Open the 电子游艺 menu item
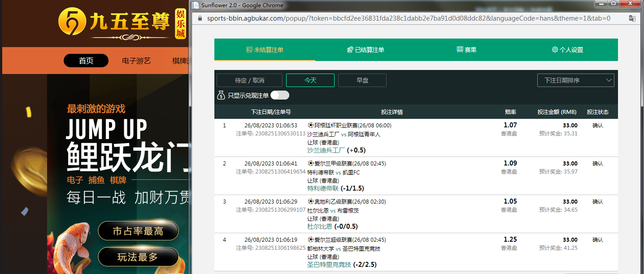644x274 pixels. tap(136, 61)
